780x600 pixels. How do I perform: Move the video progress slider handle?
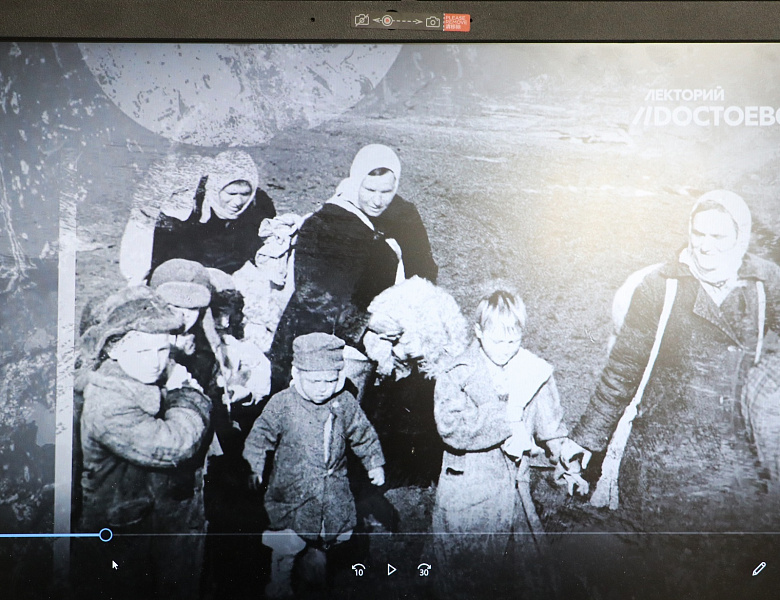coord(105,535)
